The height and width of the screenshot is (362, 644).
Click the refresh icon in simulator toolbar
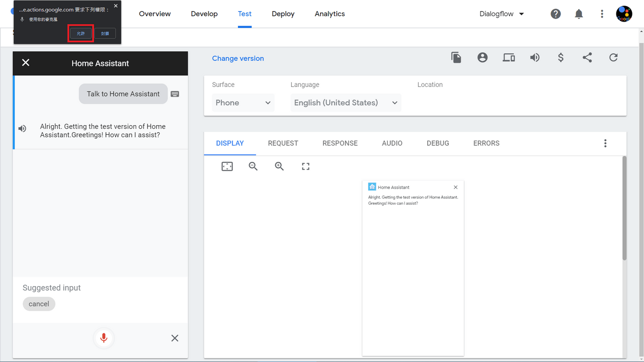[x=613, y=58]
